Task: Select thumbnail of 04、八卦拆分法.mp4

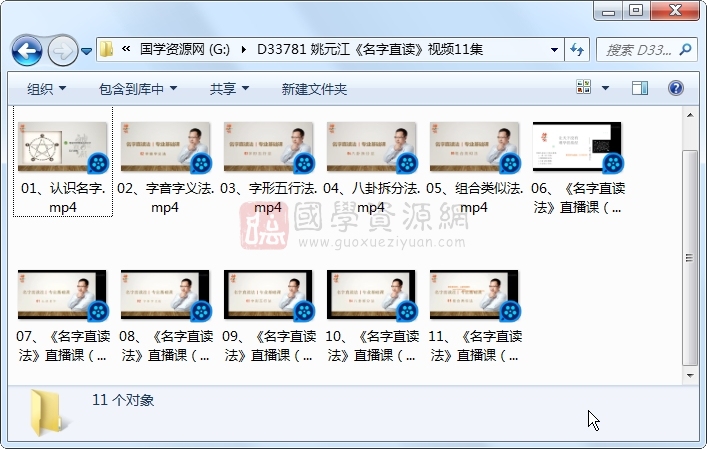Action: click(x=372, y=147)
